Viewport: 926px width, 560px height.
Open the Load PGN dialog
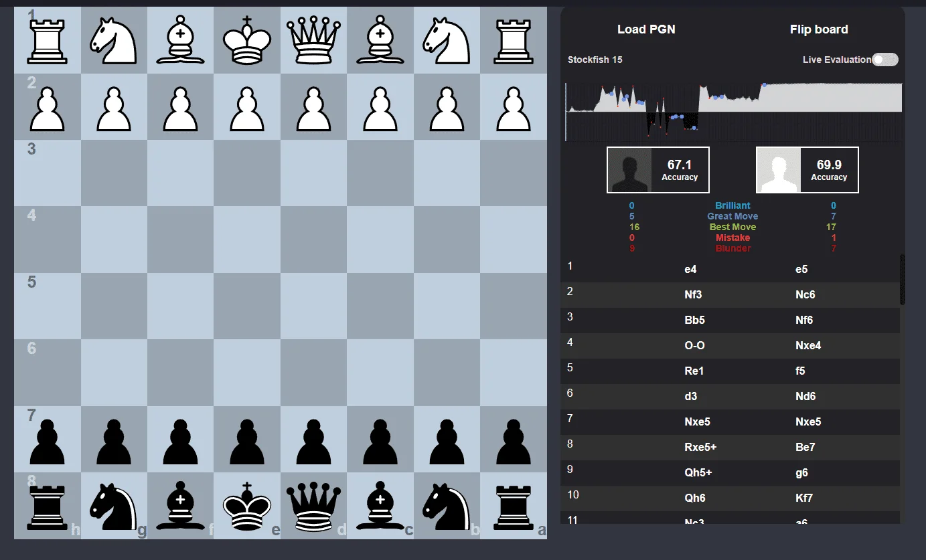[x=646, y=29]
